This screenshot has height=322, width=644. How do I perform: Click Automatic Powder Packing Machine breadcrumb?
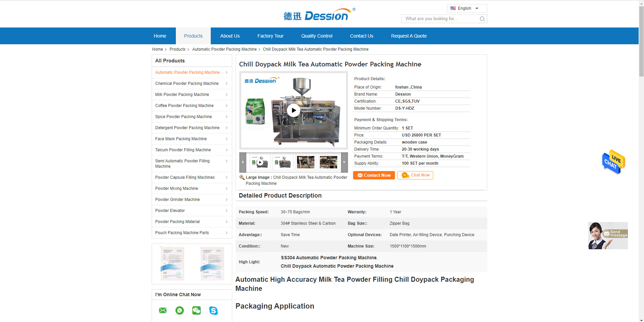(225, 49)
